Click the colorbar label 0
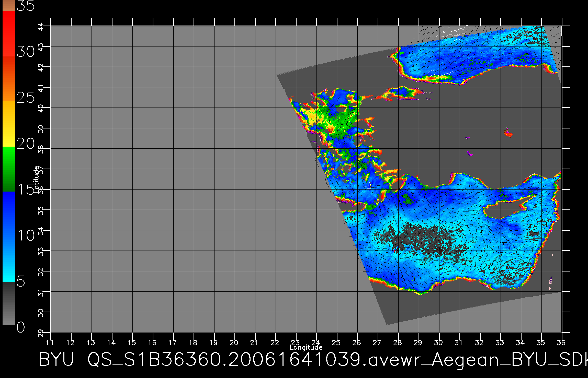This screenshot has width=588, height=378. click(21, 327)
